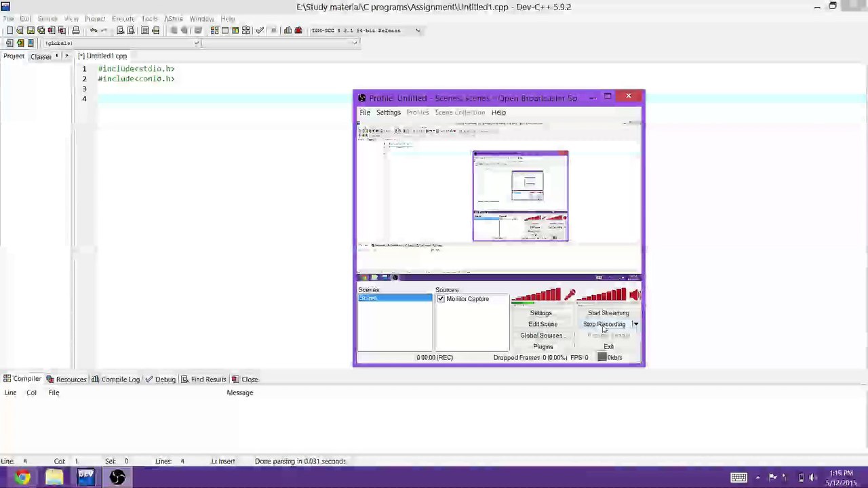Mute the microphone icon in OBS
This screenshot has width=868, height=488.
pyautogui.click(x=569, y=295)
